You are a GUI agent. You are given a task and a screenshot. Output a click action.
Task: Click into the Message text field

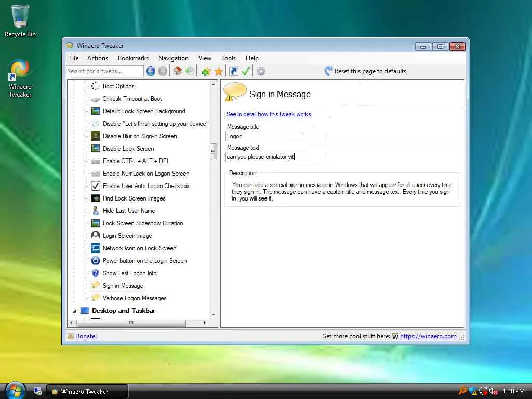(x=277, y=157)
